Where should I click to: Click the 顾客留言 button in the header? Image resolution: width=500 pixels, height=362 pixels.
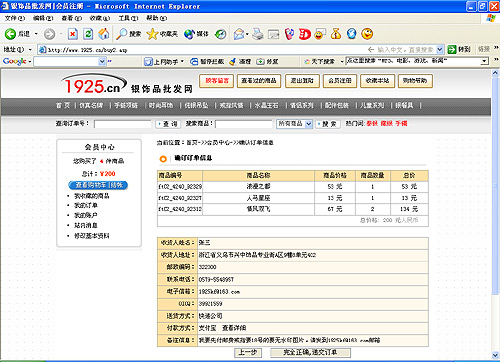[217, 81]
